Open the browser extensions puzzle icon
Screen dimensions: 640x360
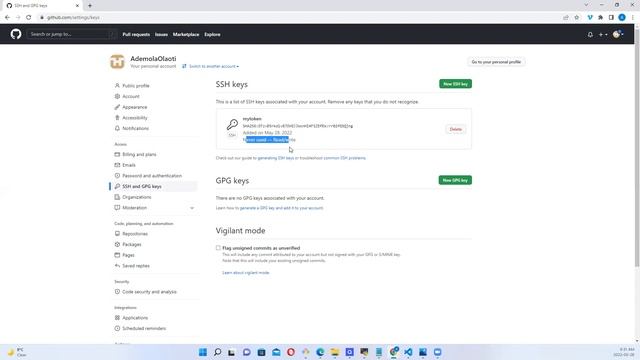(x=600, y=17)
